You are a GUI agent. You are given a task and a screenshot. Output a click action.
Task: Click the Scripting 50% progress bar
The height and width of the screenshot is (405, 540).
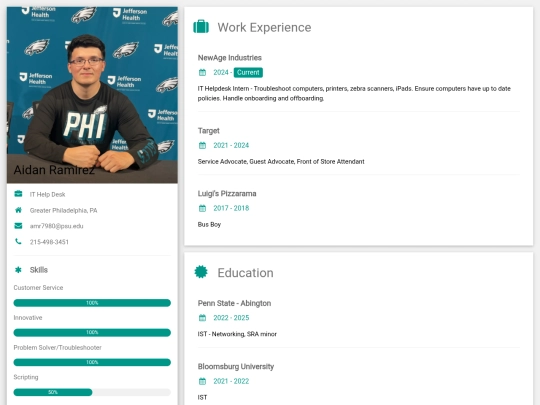pyautogui.click(x=92, y=392)
